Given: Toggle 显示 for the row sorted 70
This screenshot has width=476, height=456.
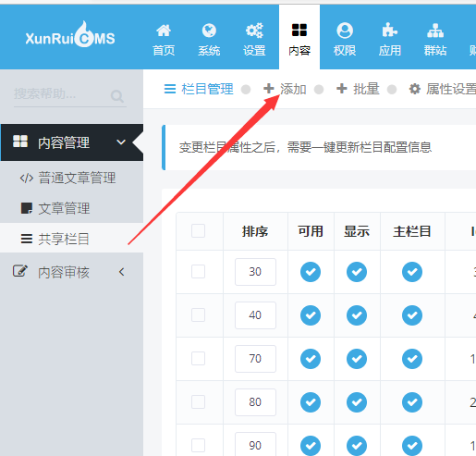Looking at the screenshot, I should coord(357,359).
